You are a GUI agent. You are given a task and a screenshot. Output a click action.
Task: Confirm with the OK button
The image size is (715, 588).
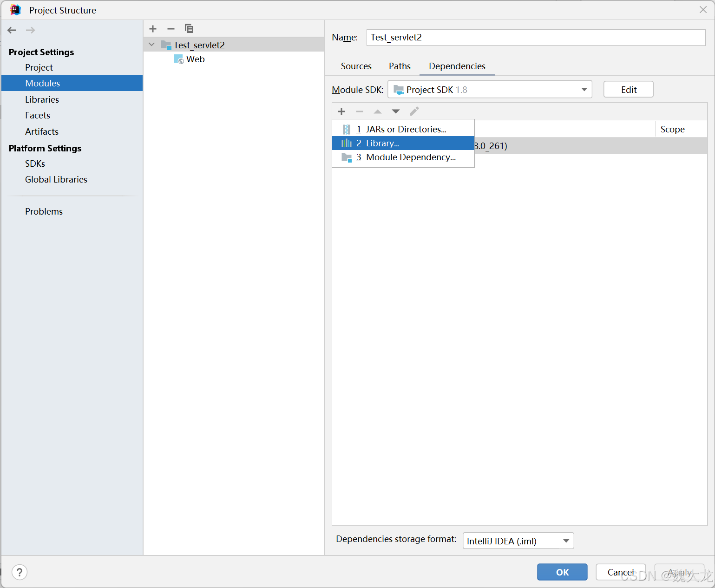click(562, 572)
